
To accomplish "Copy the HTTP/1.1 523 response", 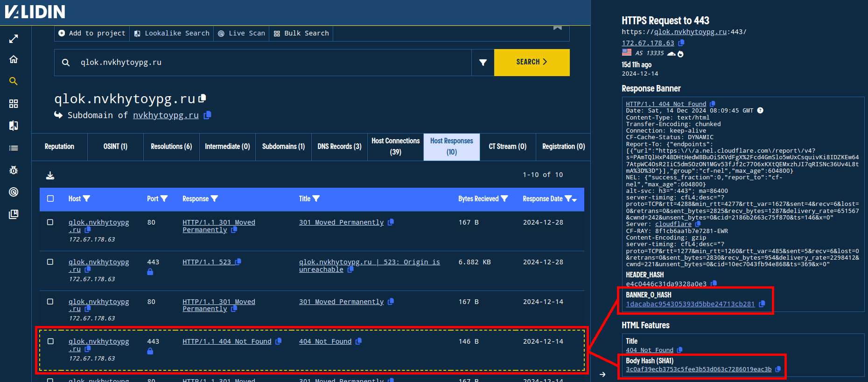I will (238, 262).
